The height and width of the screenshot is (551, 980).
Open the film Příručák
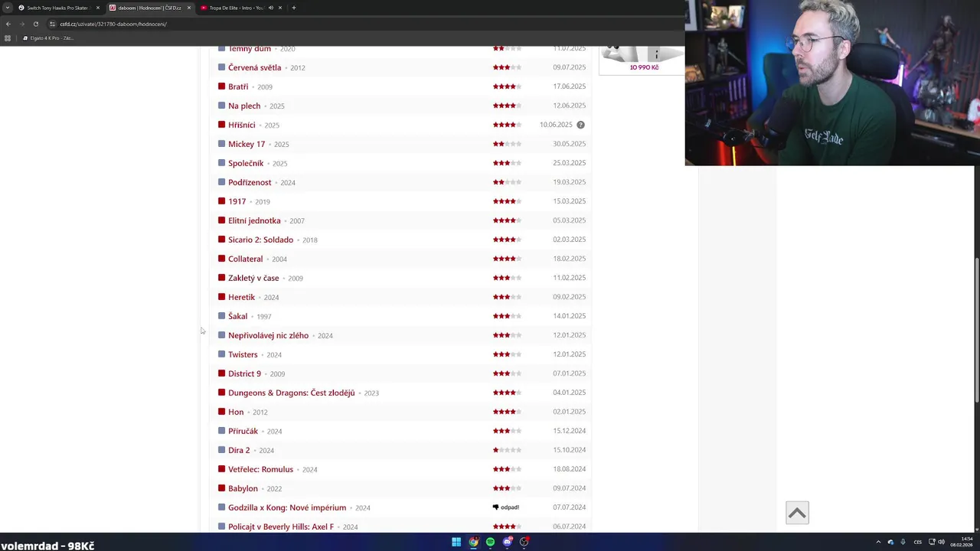click(243, 431)
